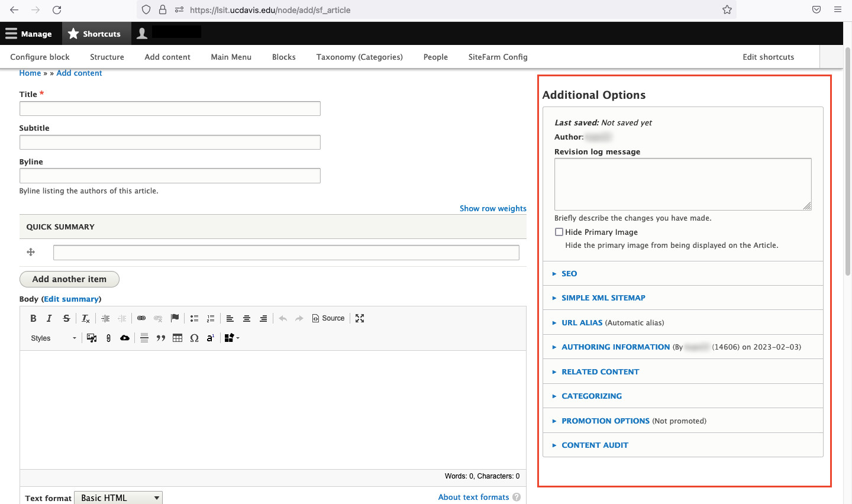Insert a table in the Body editor
The image size is (852, 504).
177,338
